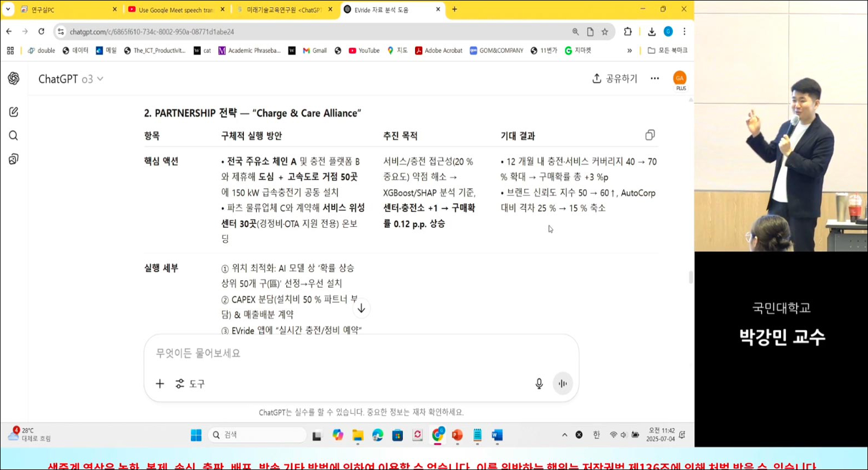
Task: Click the taskbar 검색 search box
Action: 258,435
